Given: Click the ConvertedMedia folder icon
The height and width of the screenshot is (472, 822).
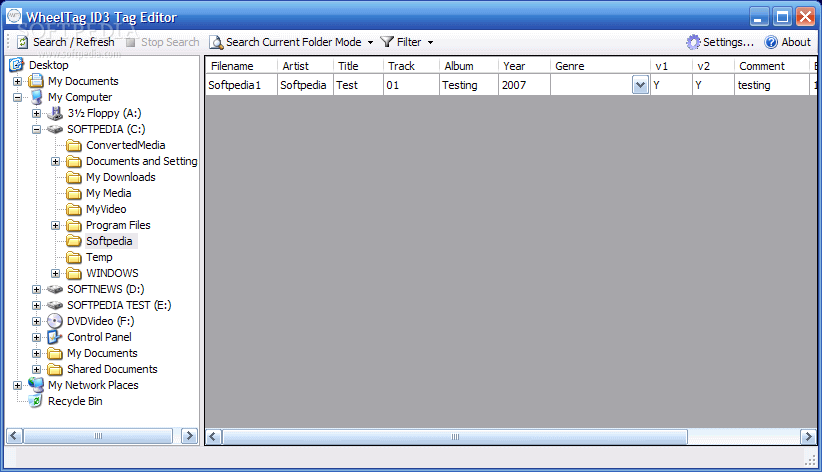Looking at the screenshot, I should (x=74, y=145).
